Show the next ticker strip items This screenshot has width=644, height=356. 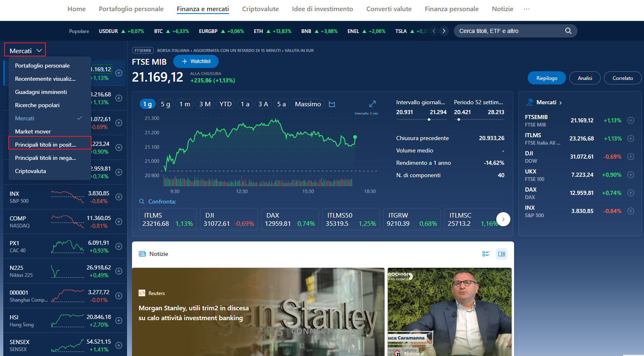(x=444, y=31)
